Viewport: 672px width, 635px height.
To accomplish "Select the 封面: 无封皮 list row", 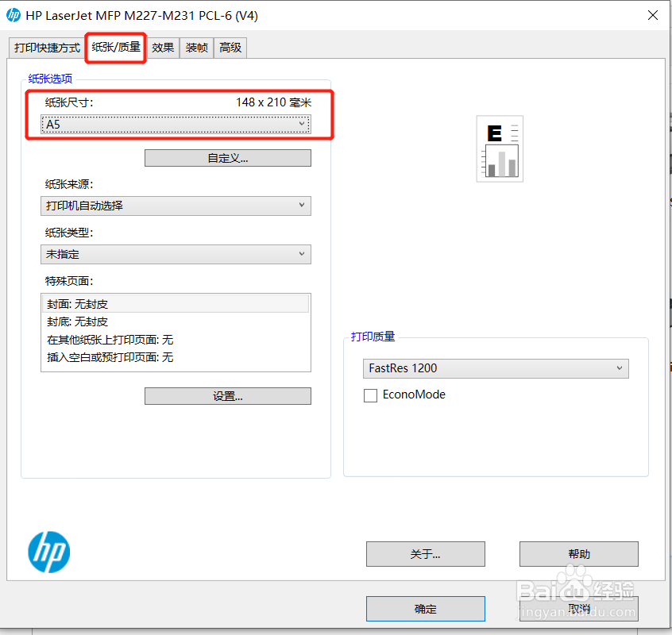I will point(176,304).
